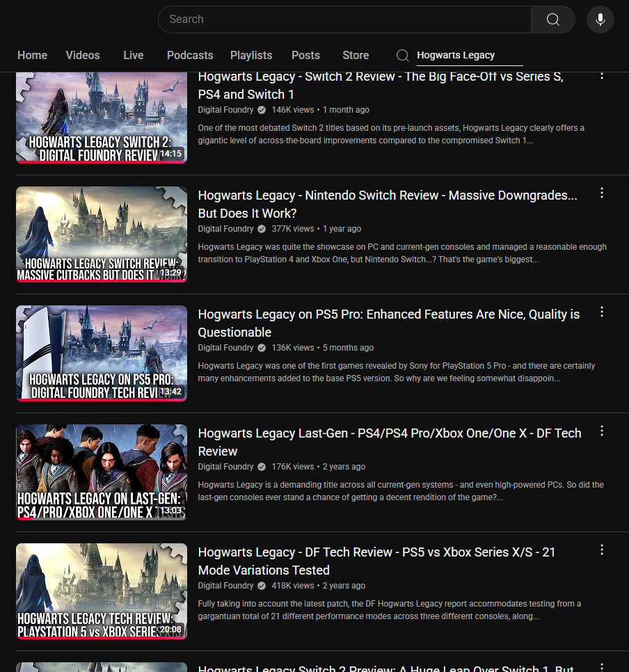
Task: Click verified badge beside 418K views row
Action: pyautogui.click(x=262, y=586)
